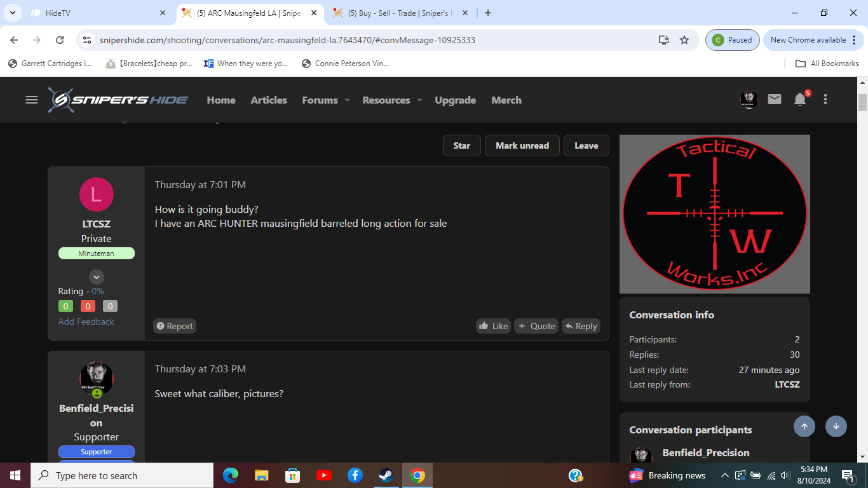Click the Tactical Works Inc advertisement
This screenshot has height=488, width=868.
point(714,213)
